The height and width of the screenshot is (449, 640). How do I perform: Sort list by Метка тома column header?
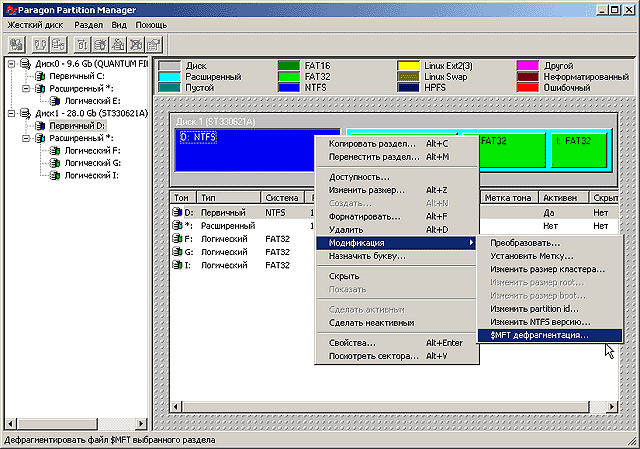tap(509, 198)
